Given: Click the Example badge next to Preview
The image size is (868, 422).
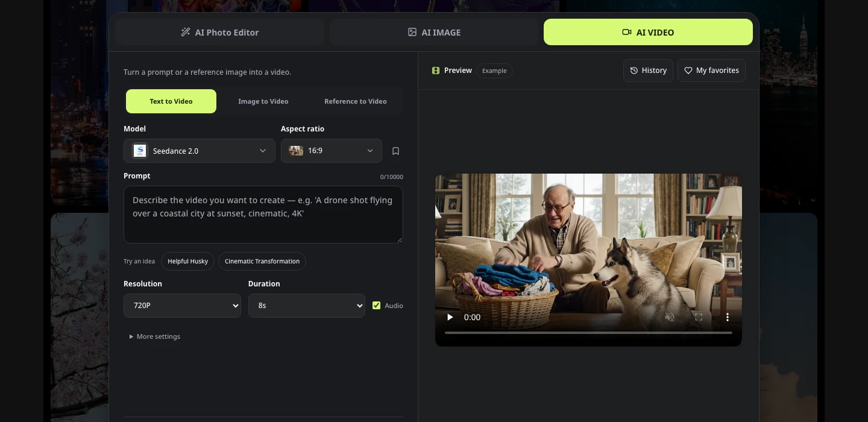Looking at the screenshot, I should pos(494,71).
